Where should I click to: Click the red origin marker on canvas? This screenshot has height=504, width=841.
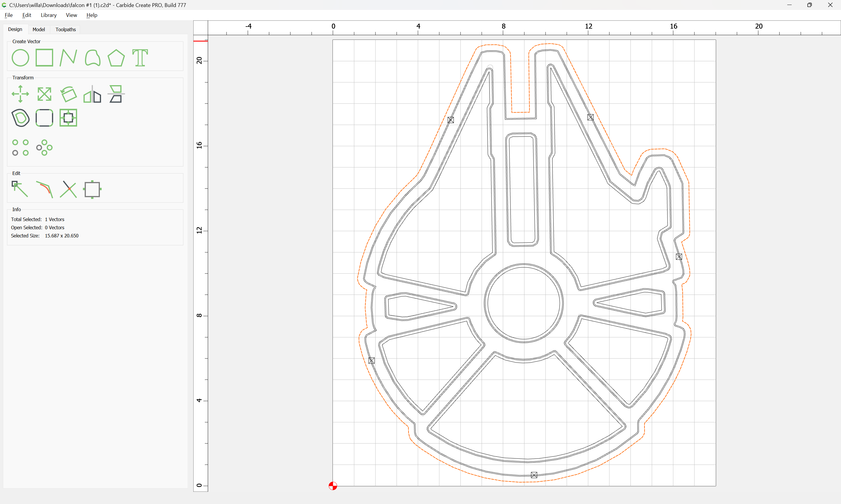(333, 486)
